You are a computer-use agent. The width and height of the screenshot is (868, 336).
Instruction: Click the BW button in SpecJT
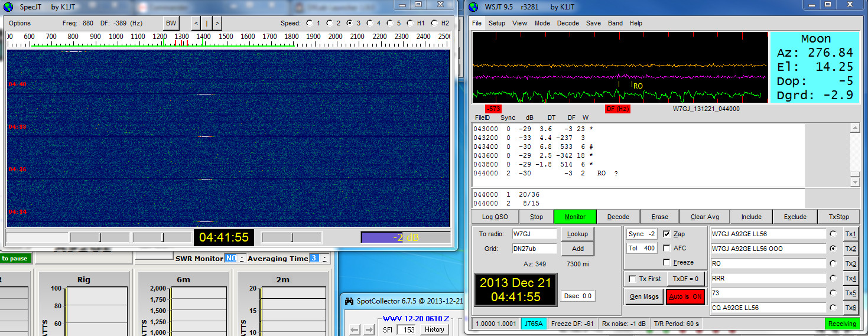point(171,24)
